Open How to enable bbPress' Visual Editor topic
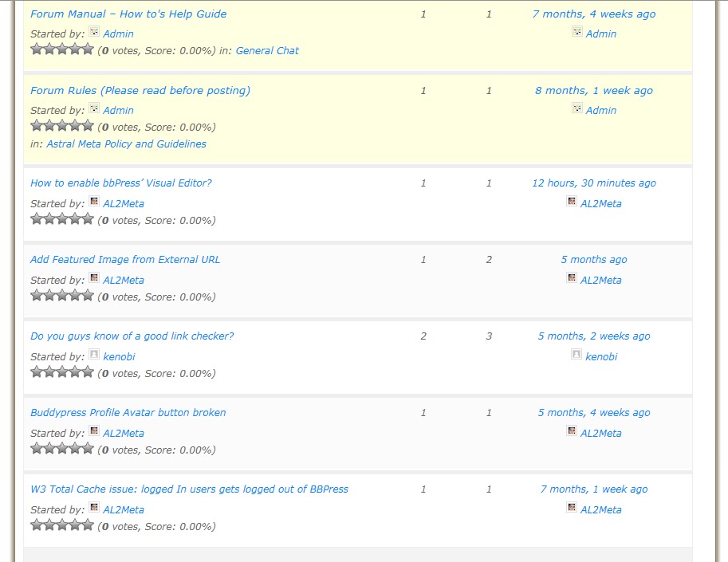Screen dimensions: 728x562 click(120, 183)
